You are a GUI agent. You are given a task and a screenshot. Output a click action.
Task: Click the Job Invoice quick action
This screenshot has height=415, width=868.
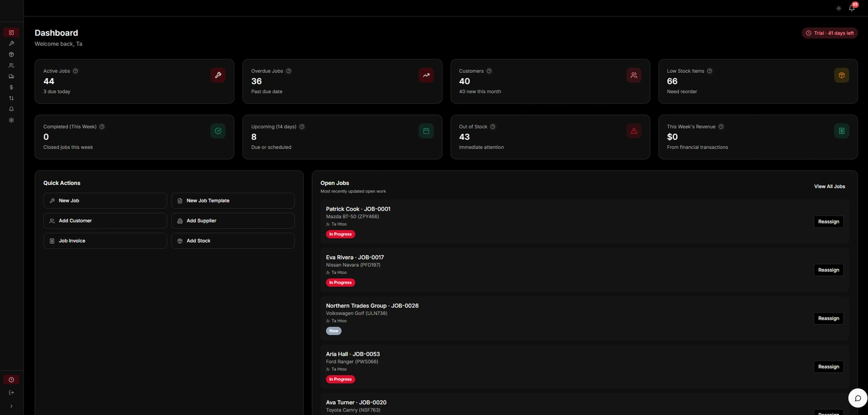[x=105, y=241]
